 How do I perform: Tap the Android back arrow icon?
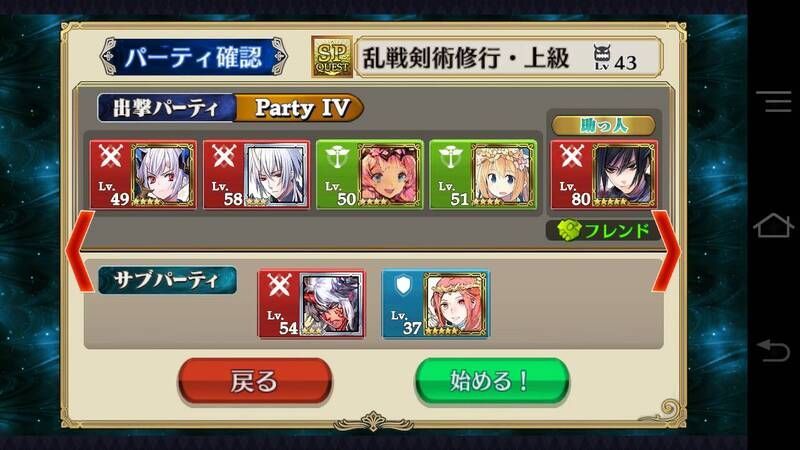[773, 351]
